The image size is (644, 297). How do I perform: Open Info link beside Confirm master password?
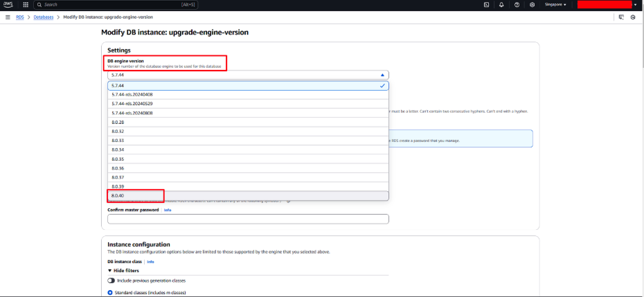point(168,210)
